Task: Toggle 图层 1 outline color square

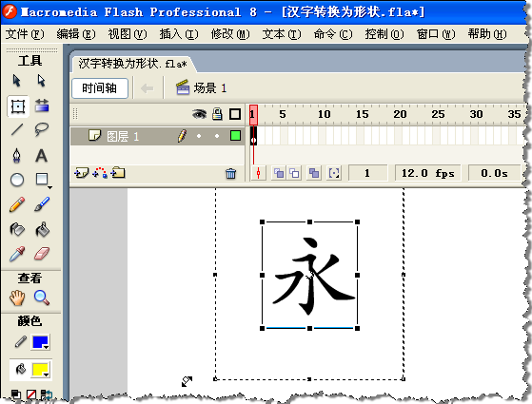Action: [235, 136]
